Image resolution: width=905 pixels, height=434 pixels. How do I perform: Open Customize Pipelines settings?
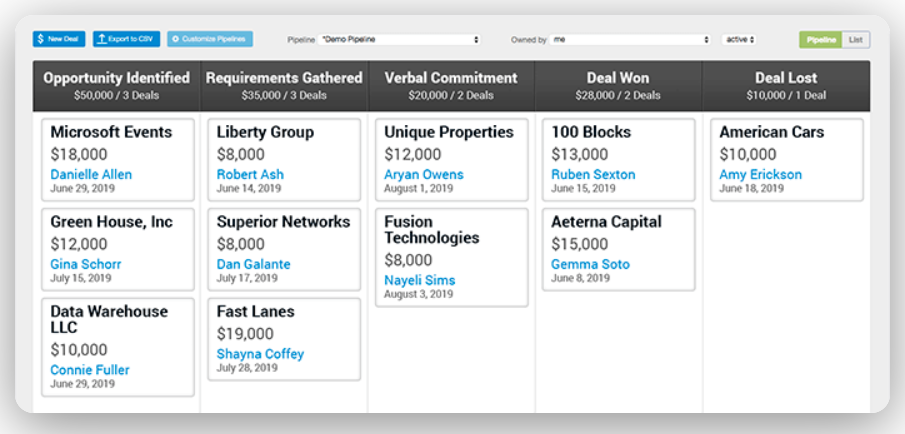click(x=210, y=39)
